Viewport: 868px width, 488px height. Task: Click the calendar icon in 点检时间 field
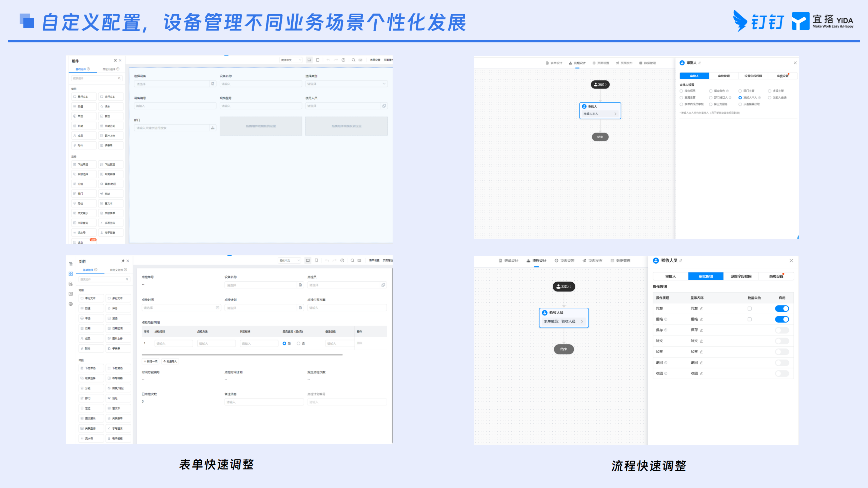coord(218,307)
